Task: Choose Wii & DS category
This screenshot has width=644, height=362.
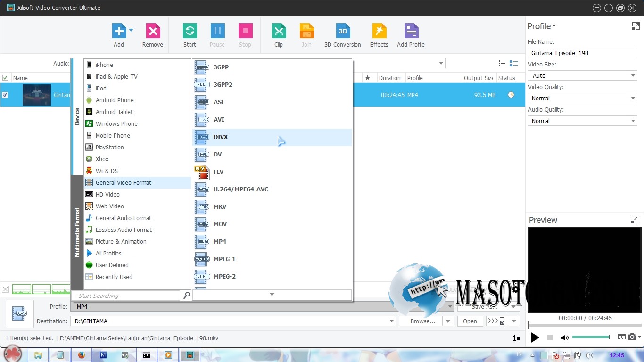Action: [137, 171]
